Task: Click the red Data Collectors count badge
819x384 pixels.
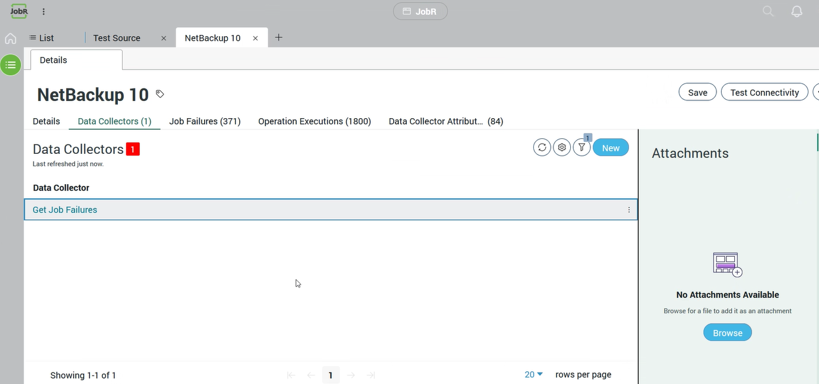Action: 133,149
